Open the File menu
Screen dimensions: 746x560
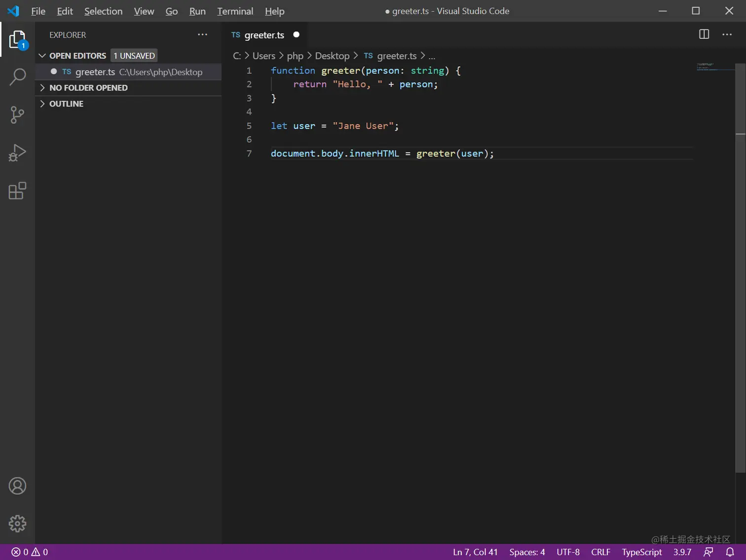click(38, 11)
